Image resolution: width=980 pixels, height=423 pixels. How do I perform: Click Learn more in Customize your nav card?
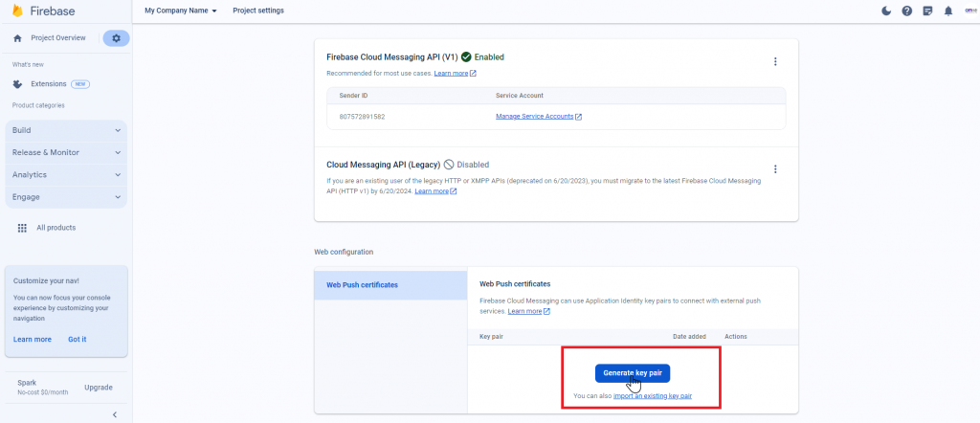point(32,340)
